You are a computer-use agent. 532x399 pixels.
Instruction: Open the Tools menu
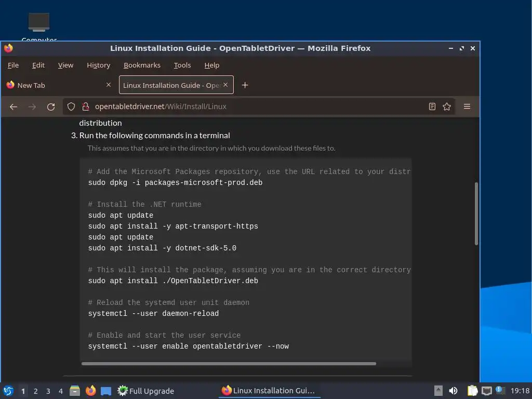(182, 65)
